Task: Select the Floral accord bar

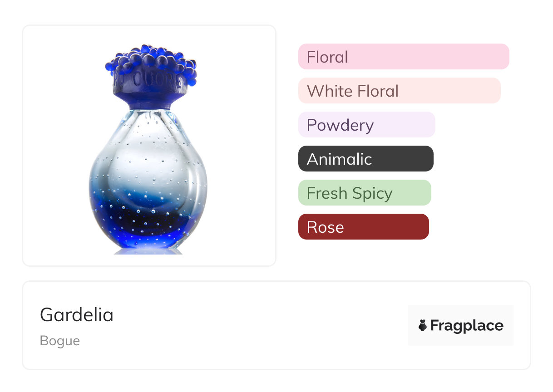Action: point(404,57)
